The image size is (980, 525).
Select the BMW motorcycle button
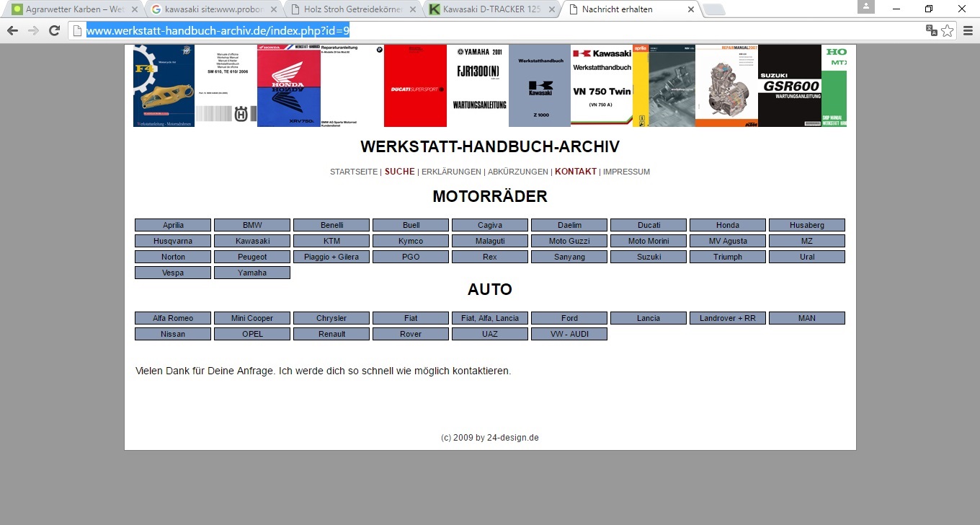point(252,225)
